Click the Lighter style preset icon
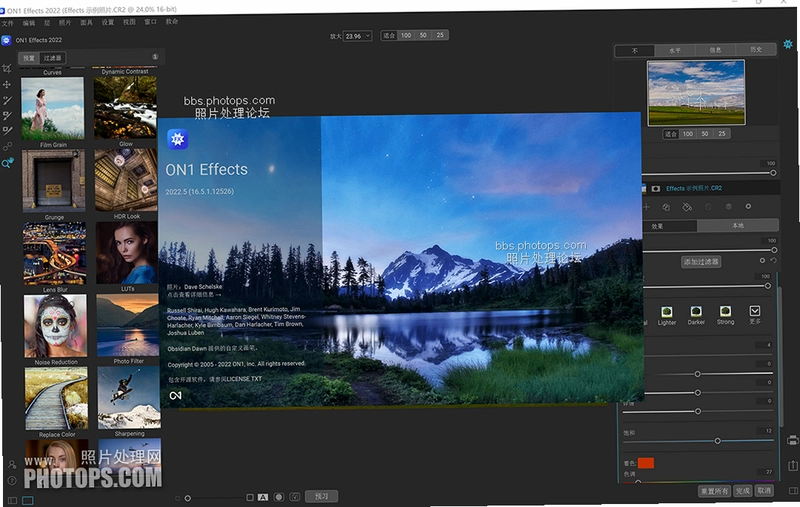The image size is (800, 507). 666,312
